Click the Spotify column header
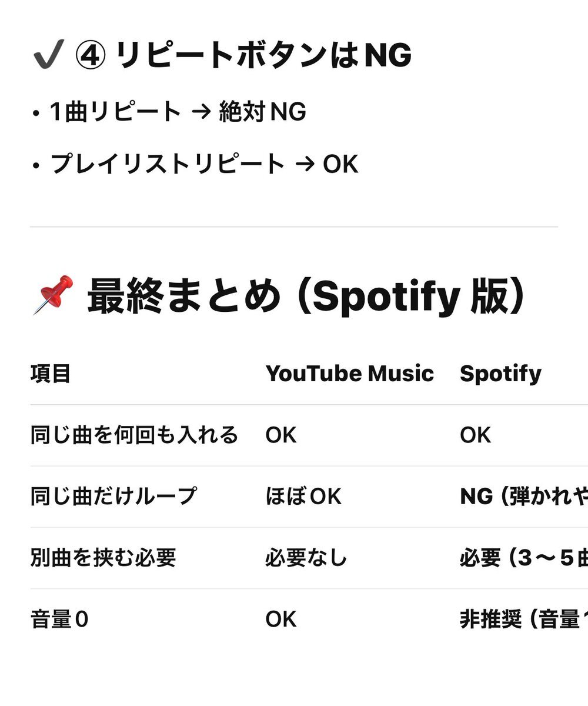The image size is (588, 706). tap(500, 374)
